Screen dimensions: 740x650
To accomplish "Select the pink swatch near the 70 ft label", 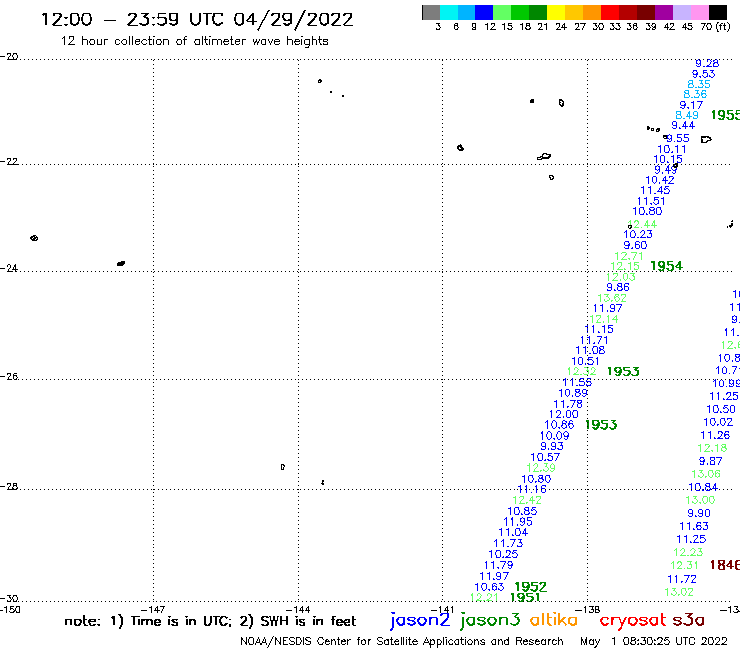I will [700, 12].
